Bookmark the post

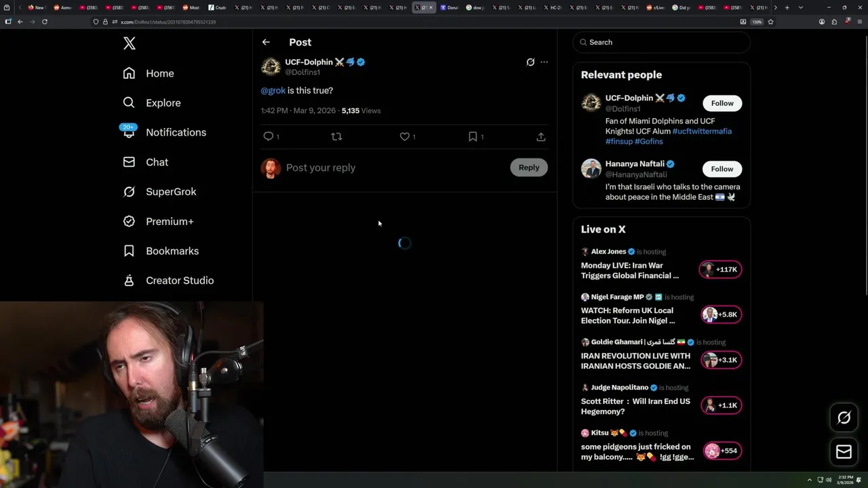[x=473, y=136]
